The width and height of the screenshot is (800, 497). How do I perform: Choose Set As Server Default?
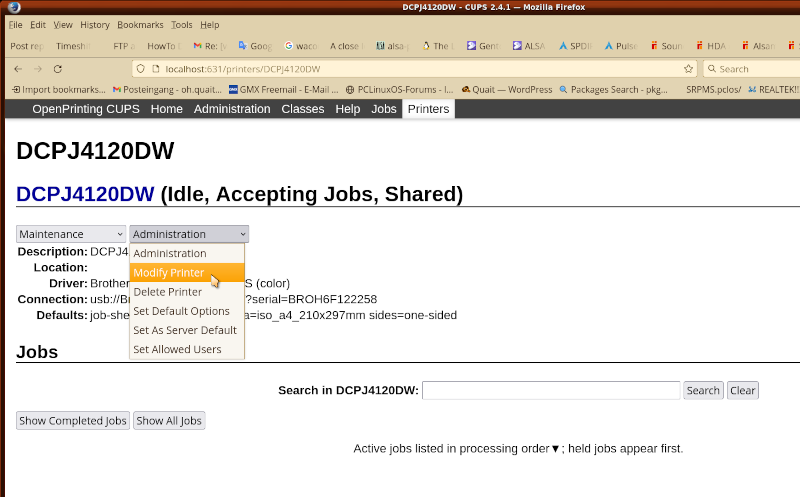(x=185, y=330)
